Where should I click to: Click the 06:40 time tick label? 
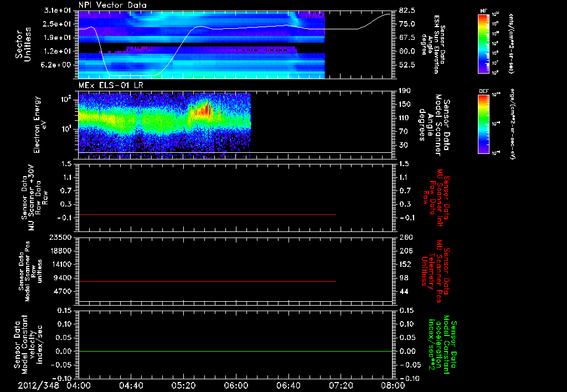288,385
